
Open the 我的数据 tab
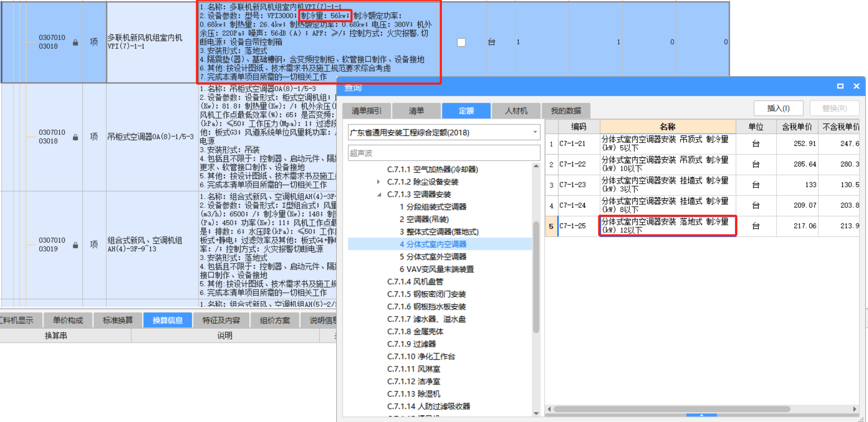pyautogui.click(x=566, y=111)
